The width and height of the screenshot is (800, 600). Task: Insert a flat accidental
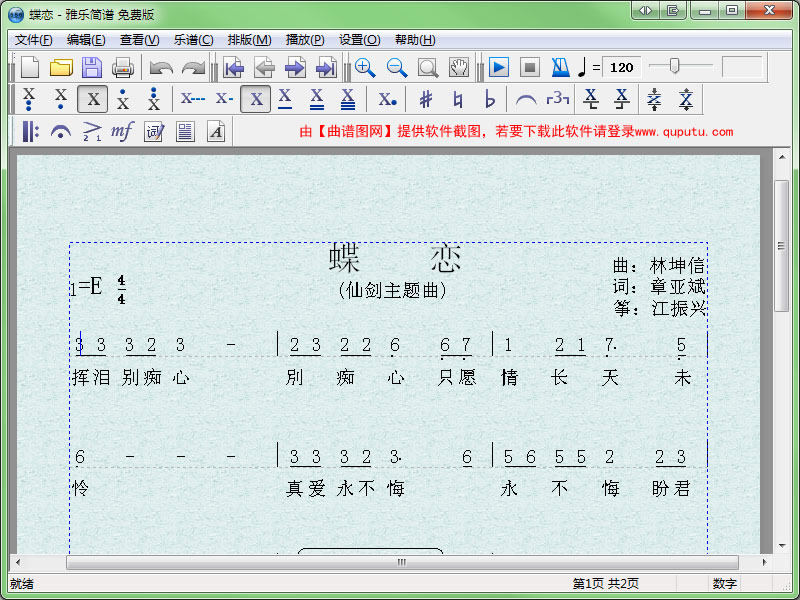pyautogui.click(x=490, y=99)
